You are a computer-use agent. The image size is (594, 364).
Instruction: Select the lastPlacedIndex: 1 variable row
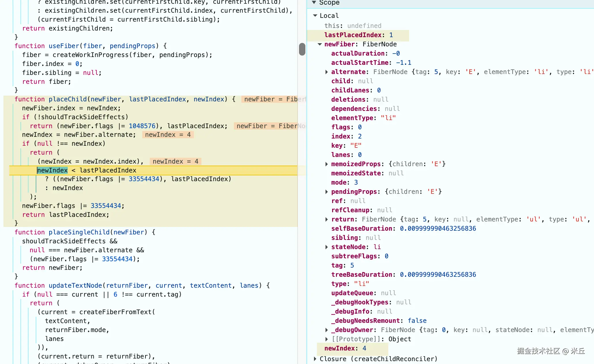tap(358, 35)
